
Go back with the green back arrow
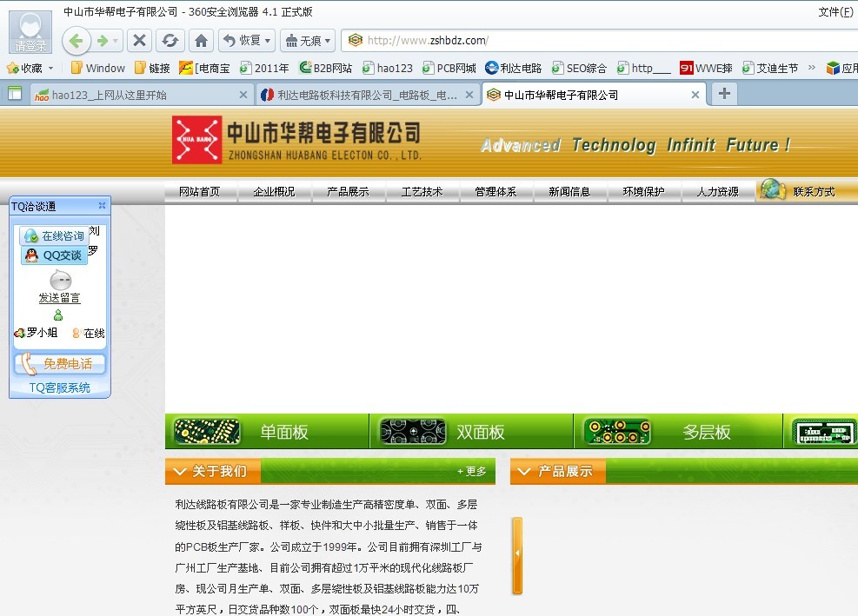click(x=76, y=41)
